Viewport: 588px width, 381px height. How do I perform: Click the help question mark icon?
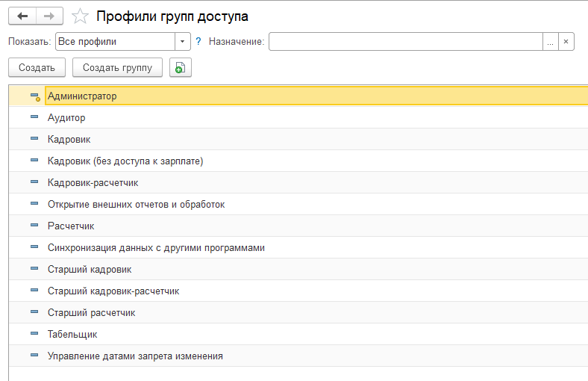198,42
